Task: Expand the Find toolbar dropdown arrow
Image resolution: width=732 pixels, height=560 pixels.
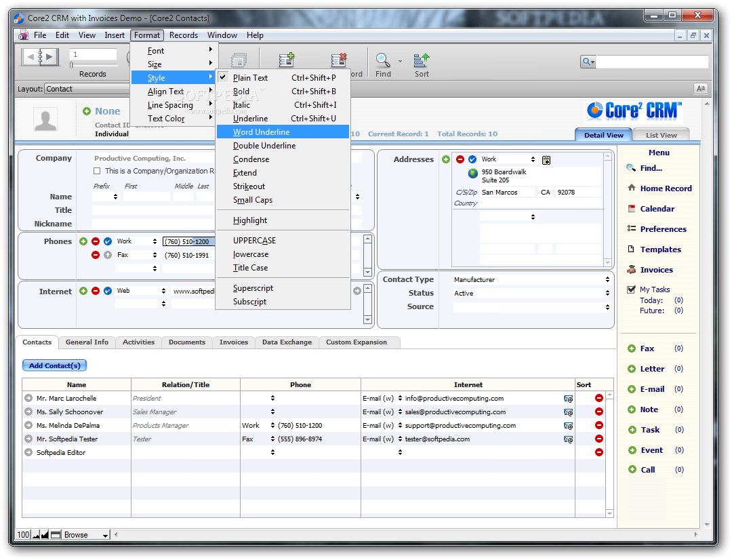Action: (x=400, y=61)
